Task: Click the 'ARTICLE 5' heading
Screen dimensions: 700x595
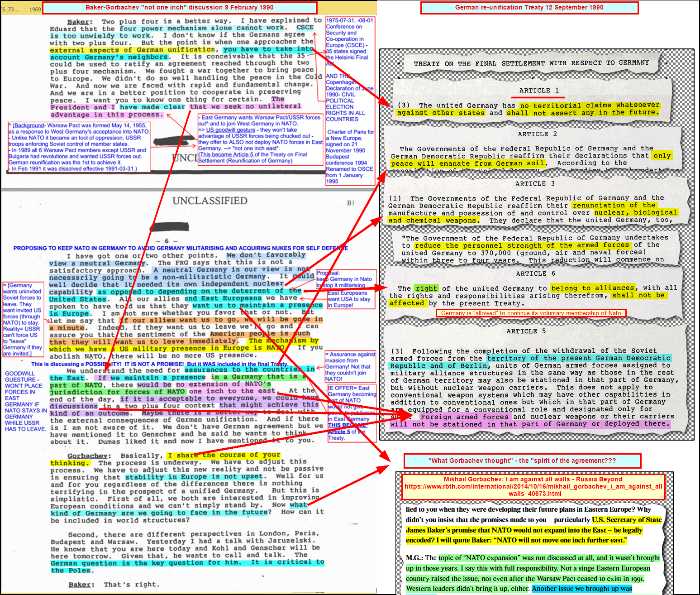Action: tap(526, 331)
